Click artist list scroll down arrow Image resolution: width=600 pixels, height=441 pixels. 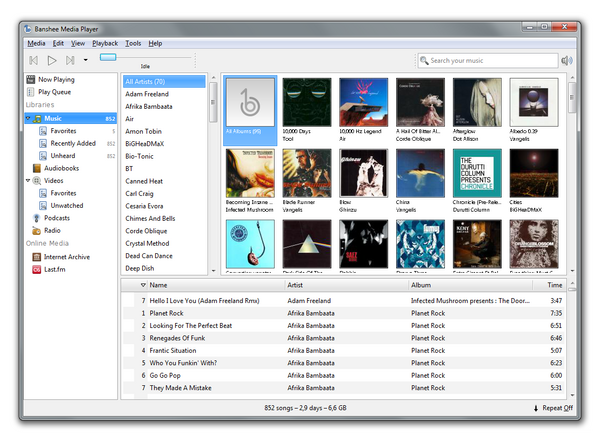213,271
